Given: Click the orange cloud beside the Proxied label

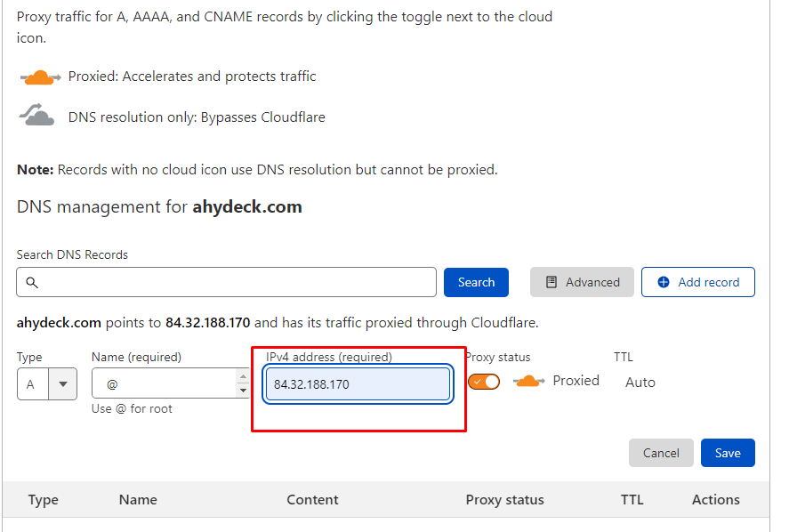Looking at the screenshot, I should pyautogui.click(x=528, y=382).
